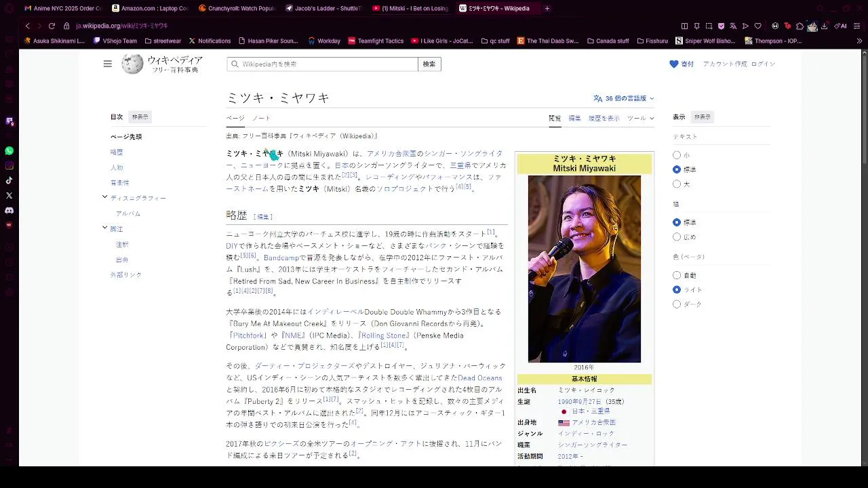Open the downloads icon in toolbar

[x=824, y=26]
